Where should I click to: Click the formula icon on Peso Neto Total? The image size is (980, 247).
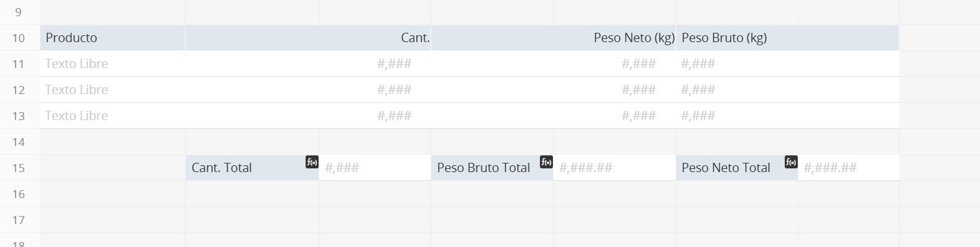[x=791, y=162]
